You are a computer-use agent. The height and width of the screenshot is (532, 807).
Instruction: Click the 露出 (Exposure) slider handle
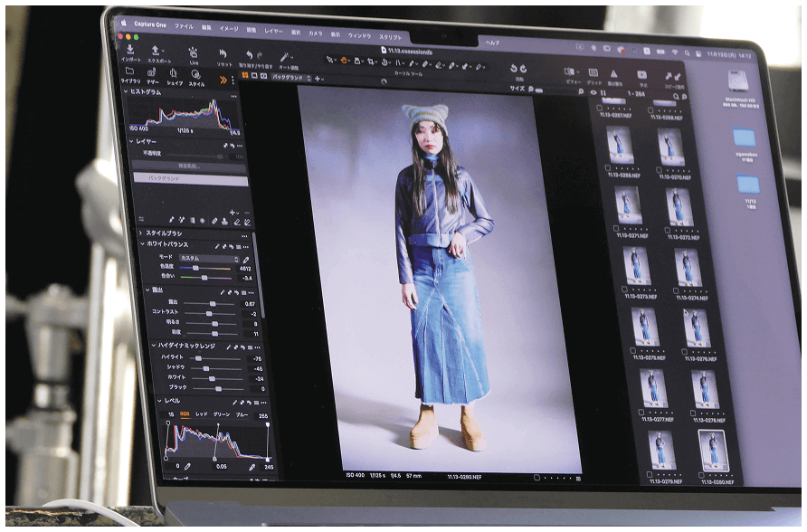coord(212,303)
